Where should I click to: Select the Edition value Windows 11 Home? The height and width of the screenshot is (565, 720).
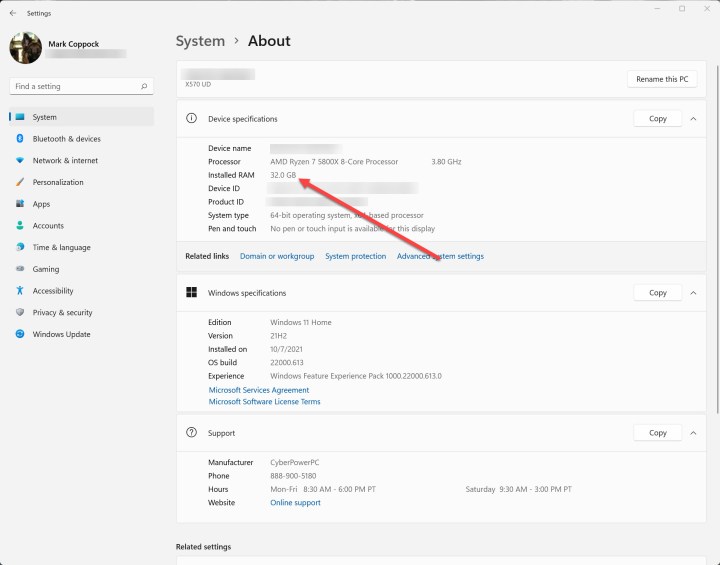pyautogui.click(x=301, y=322)
